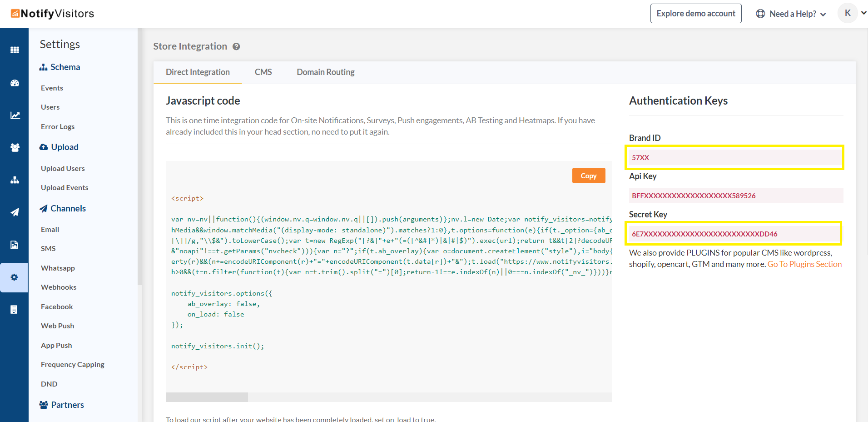Open the campaigns paper plane sidebar icon
Image resolution: width=868 pixels, height=422 pixels.
point(15,212)
